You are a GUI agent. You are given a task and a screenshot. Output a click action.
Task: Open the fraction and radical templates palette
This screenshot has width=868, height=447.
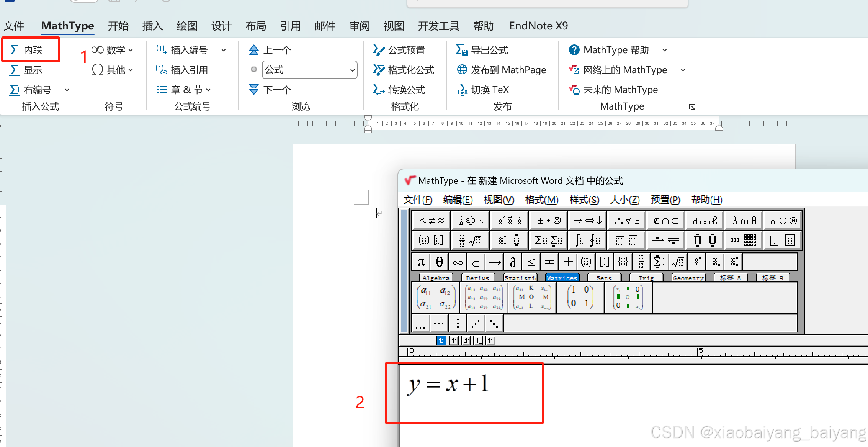(470, 241)
